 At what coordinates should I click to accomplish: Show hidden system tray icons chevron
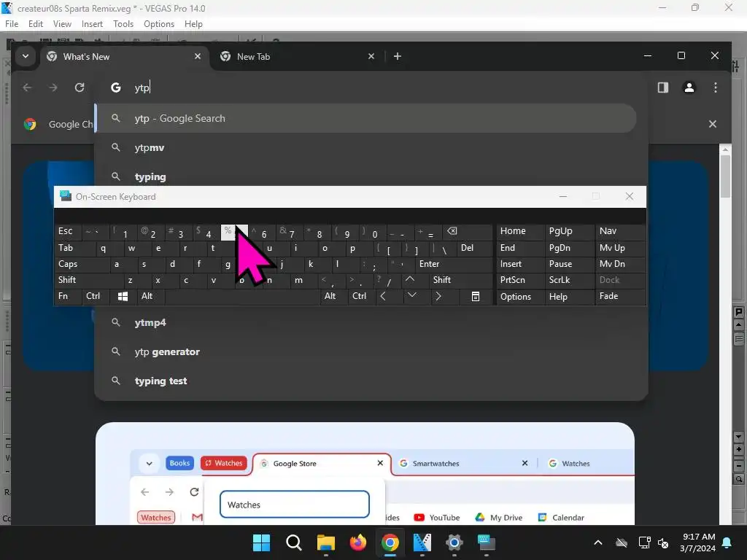[598, 542]
